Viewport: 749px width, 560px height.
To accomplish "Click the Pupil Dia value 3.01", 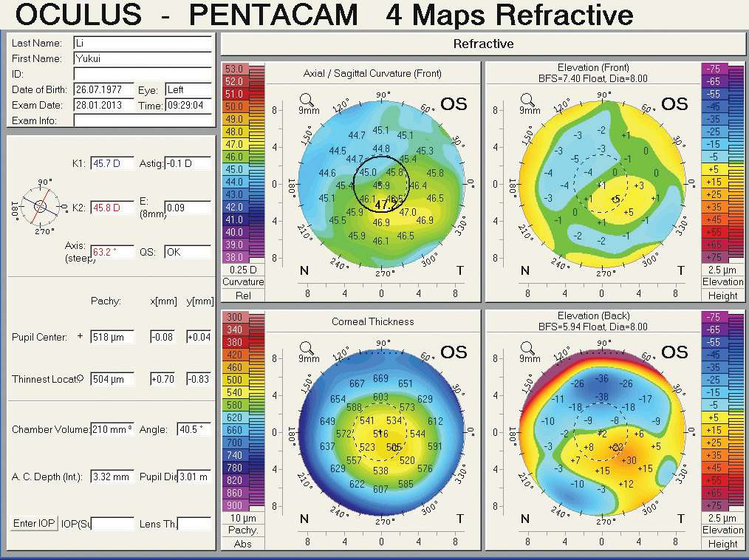I will (194, 477).
